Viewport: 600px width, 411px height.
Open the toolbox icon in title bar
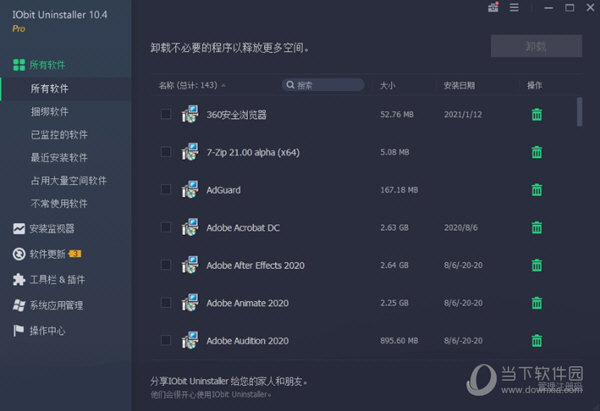493,7
